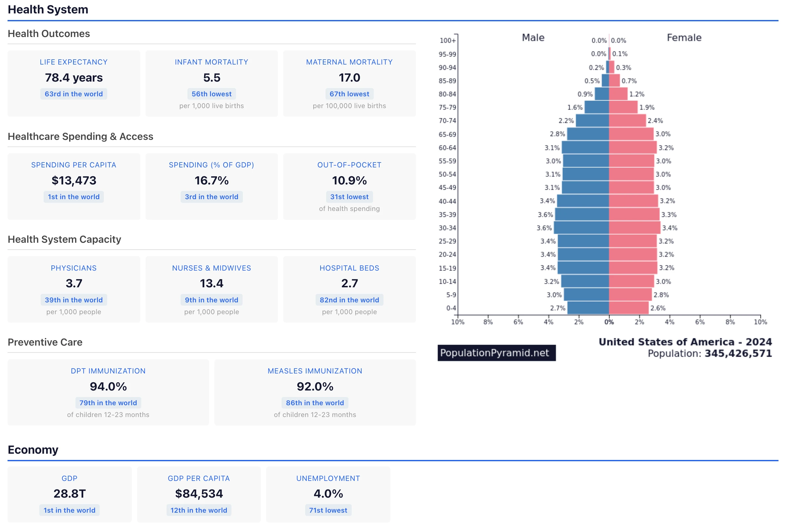Click the '71st lowest' unemployment badge
Screen dimensions: 788x532
(x=328, y=510)
